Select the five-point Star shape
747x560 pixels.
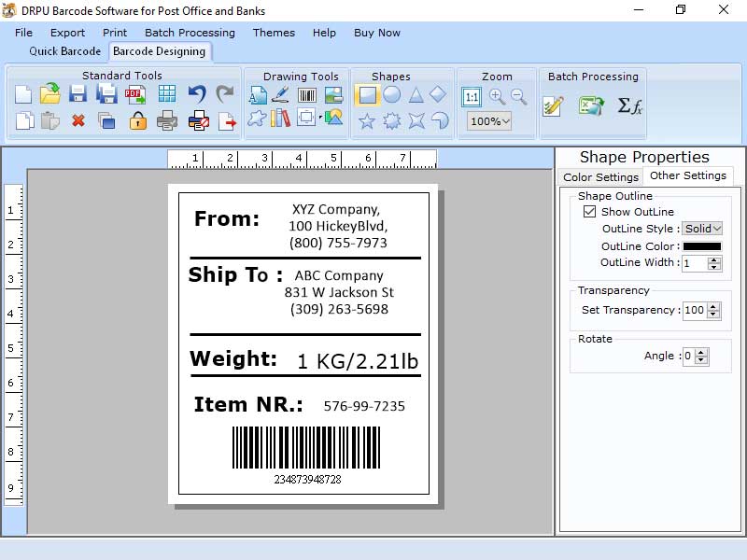pos(366,121)
